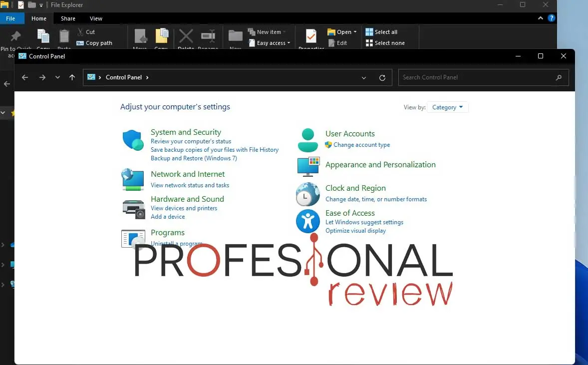Switch to the Home ribbon tab
Image resolution: width=588 pixels, height=365 pixels.
39,18
